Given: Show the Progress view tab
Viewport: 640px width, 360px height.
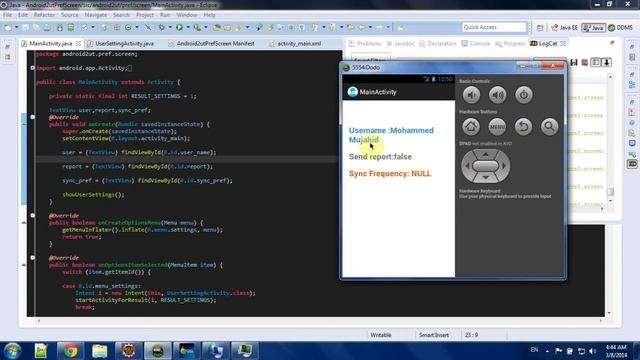Looking at the screenshot, I should 510,43.
